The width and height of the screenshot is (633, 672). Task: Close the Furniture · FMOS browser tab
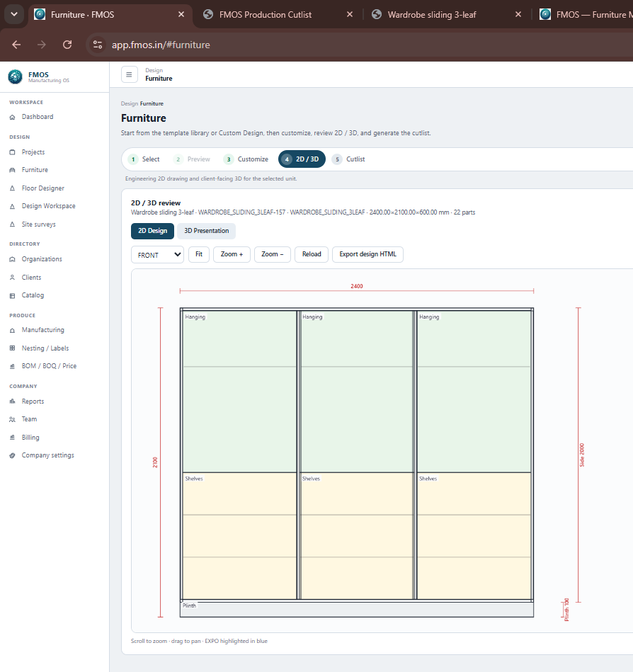(x=181, y=15)
